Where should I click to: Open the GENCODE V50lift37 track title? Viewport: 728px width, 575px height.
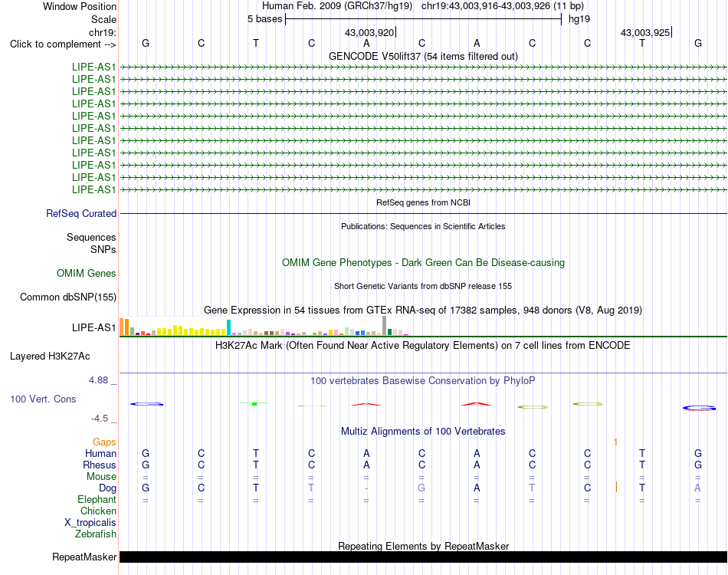(423, 56)
